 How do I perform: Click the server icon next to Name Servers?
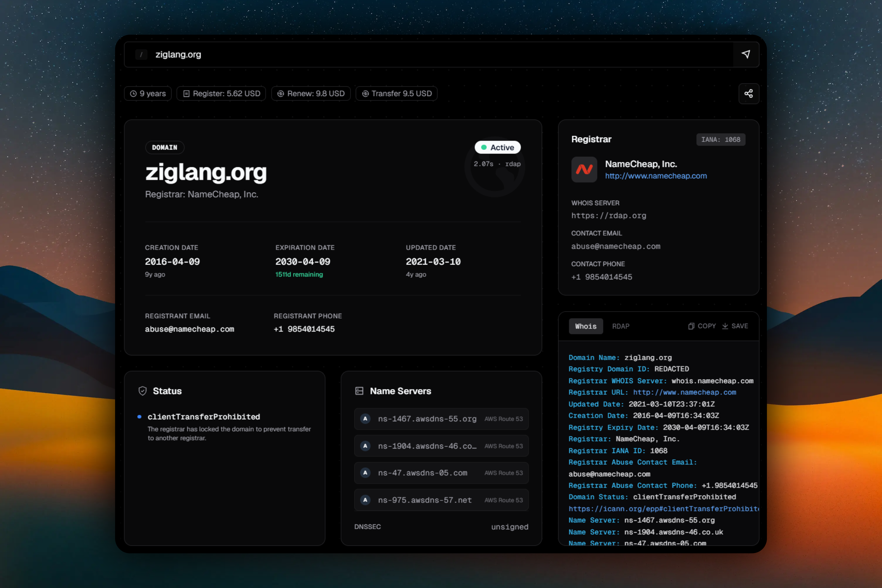359,391
